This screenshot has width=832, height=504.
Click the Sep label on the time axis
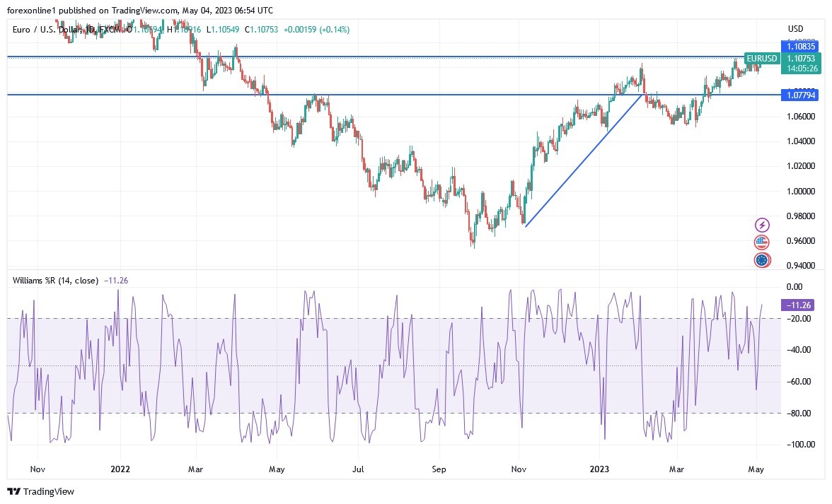(439, 469)
